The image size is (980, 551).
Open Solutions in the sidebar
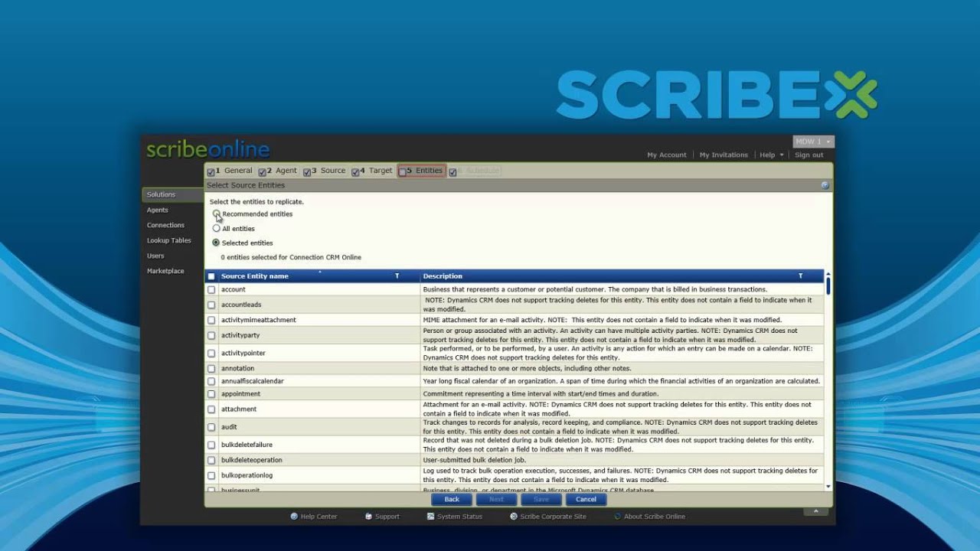(x=171, y=194)
